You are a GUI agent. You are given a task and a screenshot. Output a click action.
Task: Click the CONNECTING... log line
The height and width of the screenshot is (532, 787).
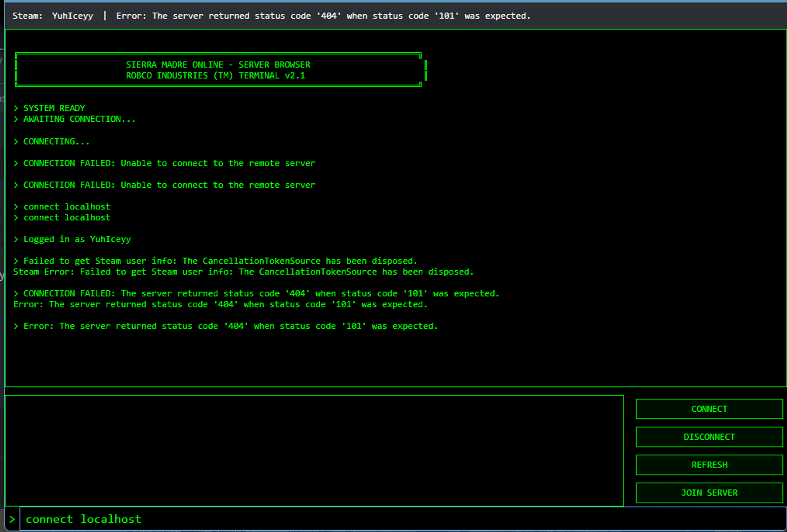(x=56, y=142)
